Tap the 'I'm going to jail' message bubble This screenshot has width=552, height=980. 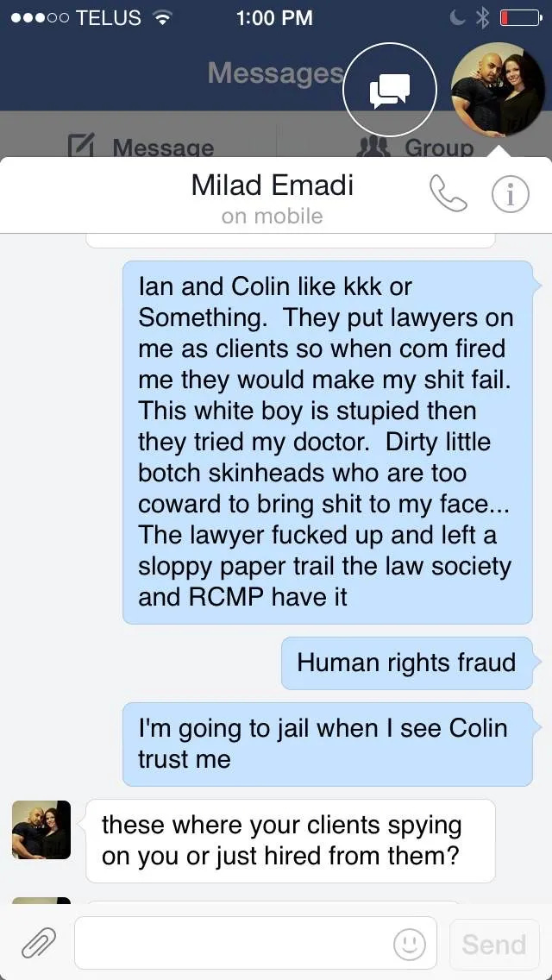click(328, 744)
